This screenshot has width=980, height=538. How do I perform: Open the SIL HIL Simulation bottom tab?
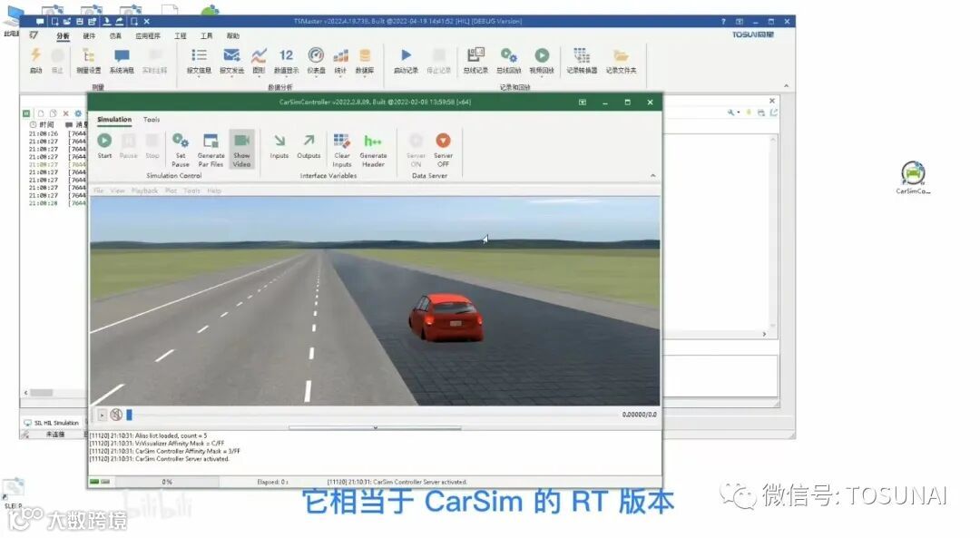point(52,423)
